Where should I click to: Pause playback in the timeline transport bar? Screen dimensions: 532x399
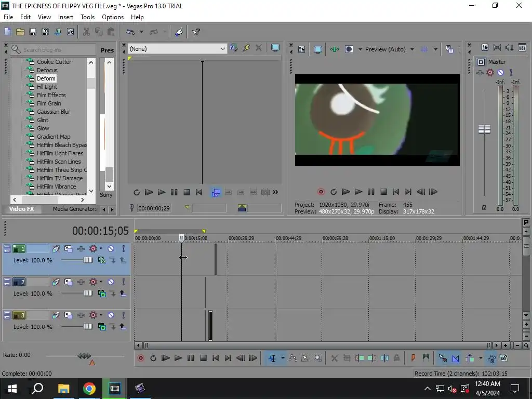[x=191, y=358]
